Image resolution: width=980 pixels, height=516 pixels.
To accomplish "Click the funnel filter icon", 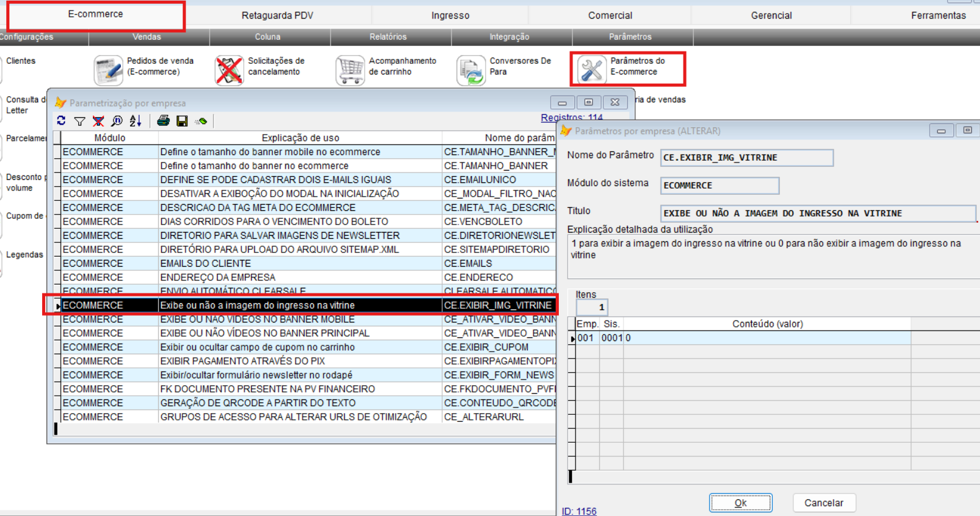I will [79, 121].
